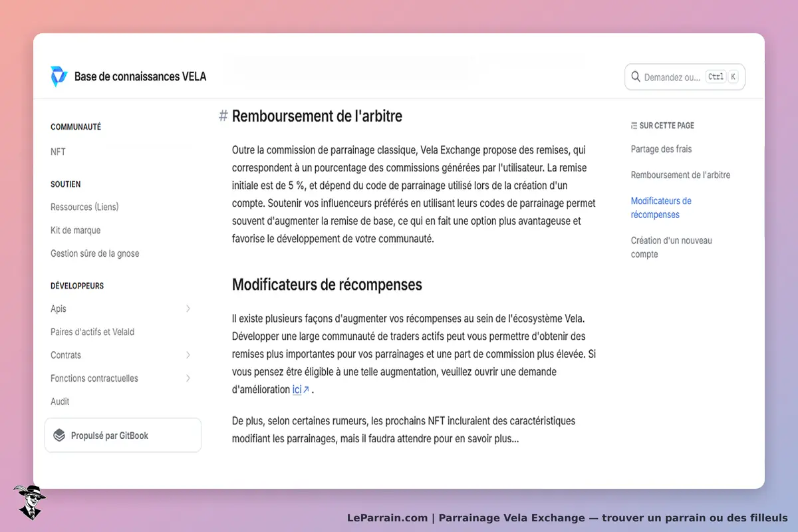
Task: Jump to Partage des frais section
Action: coord(662,149)
